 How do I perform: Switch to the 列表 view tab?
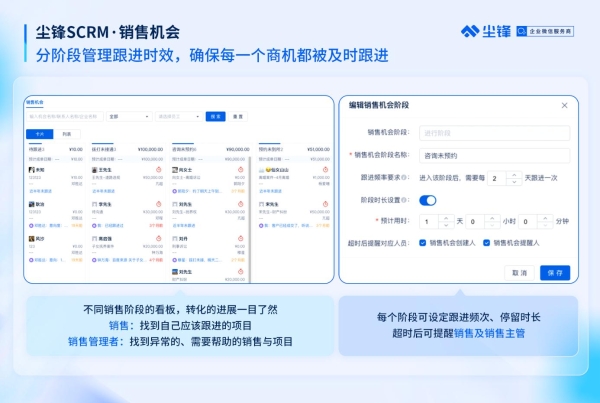(67, 134)
